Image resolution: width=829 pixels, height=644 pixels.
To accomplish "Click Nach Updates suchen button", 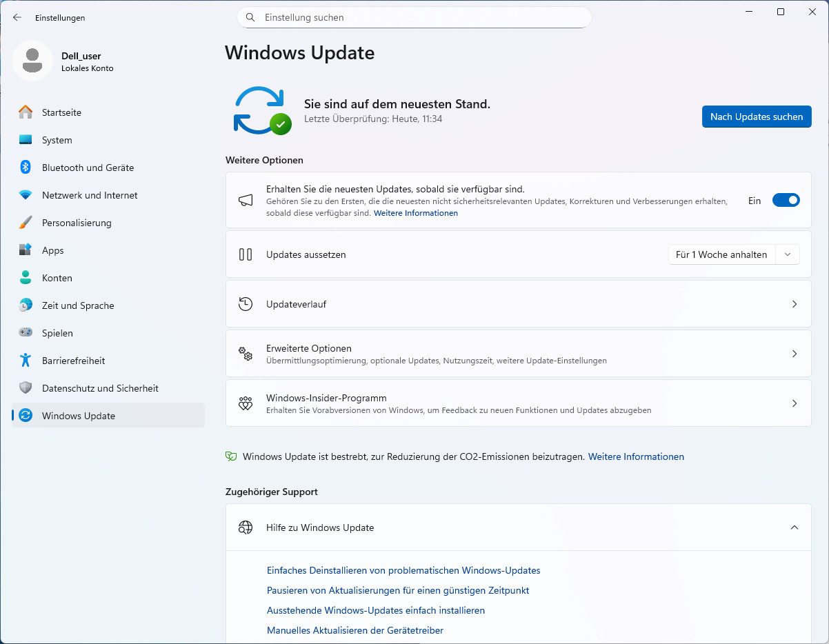I will [x=757, y=117].
